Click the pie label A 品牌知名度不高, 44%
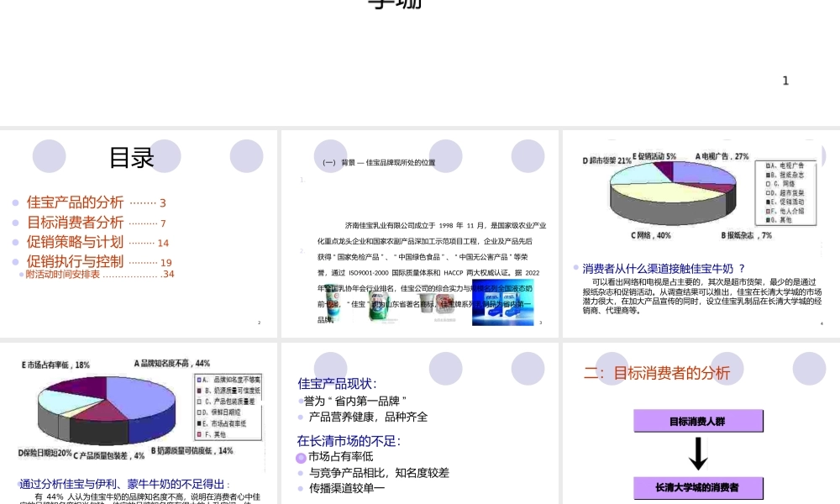The width and height of the screenshot is (840, 504). coord(172,363)
